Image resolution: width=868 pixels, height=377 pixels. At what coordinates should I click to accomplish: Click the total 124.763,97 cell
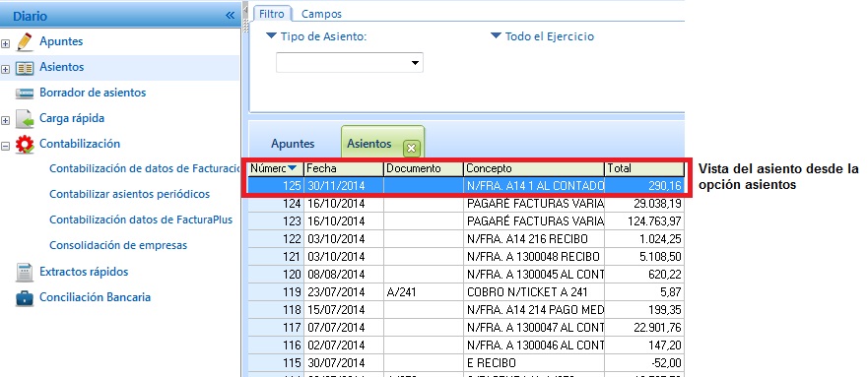[644, 221]
